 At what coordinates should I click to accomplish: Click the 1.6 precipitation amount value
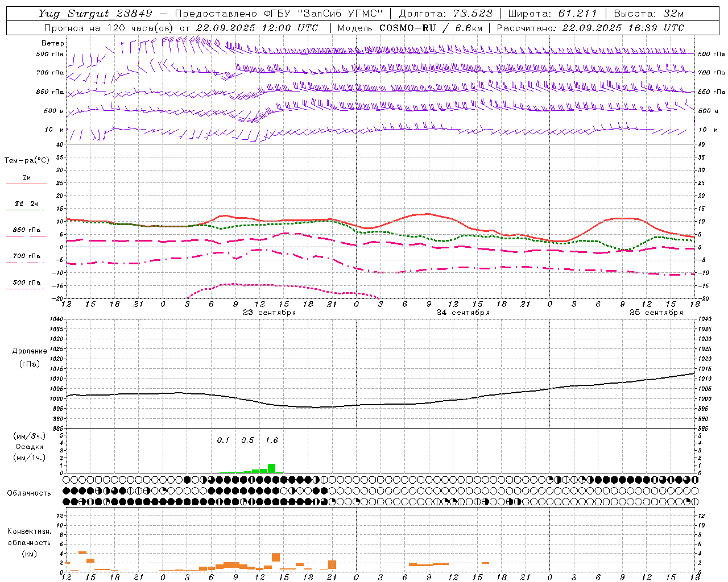[272, 440]
